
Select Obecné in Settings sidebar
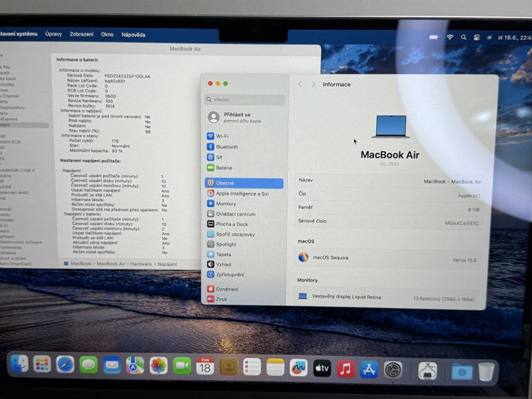tap(244, 183)
